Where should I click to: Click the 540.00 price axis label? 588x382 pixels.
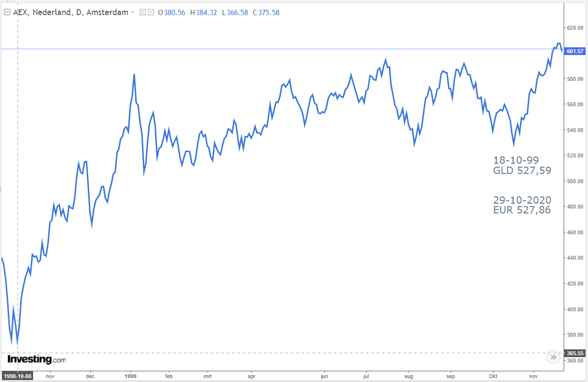(x=575, y=130)
